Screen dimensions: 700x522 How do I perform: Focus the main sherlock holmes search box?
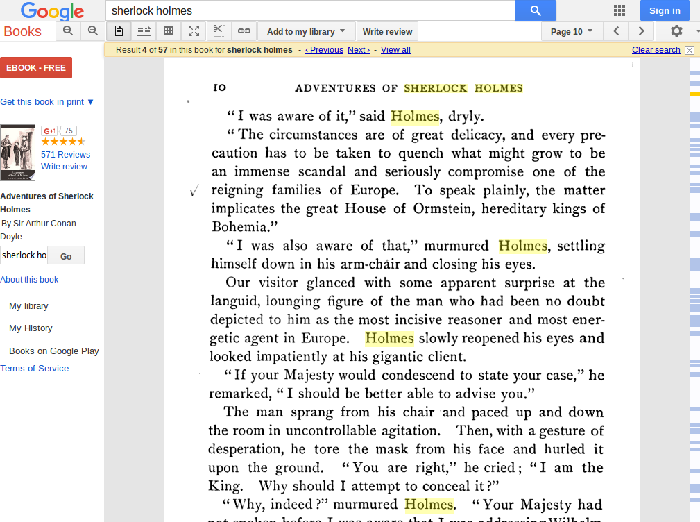310,10
